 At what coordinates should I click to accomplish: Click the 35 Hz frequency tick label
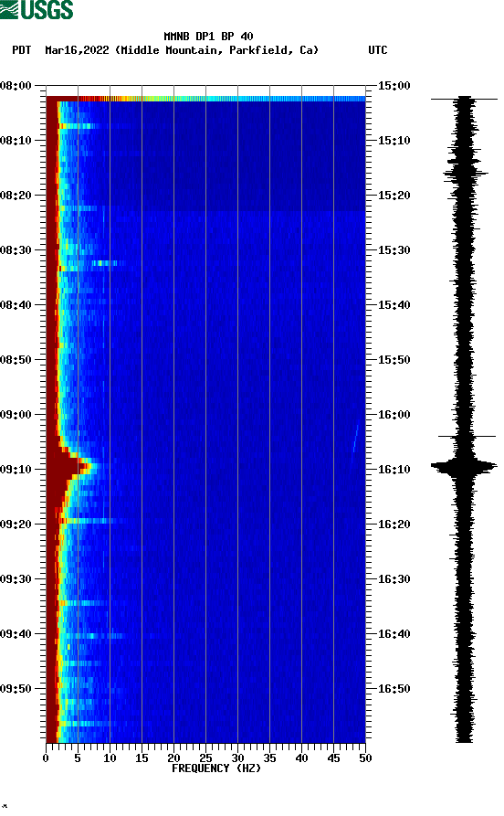tap(269, 758)
